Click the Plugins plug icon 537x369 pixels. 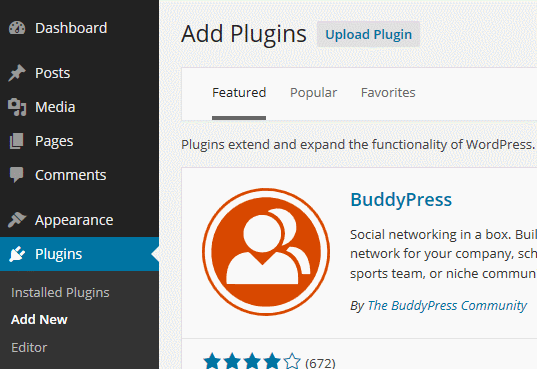coord(17,254)
